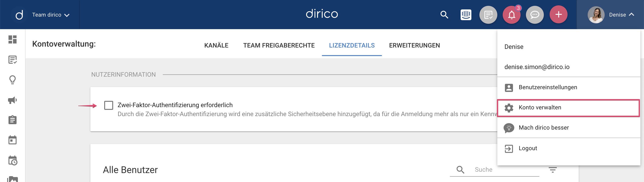Click Denise's profile avatar photo
The height and width of the screenshot is (182, 644).
click(x=596, y=15)
